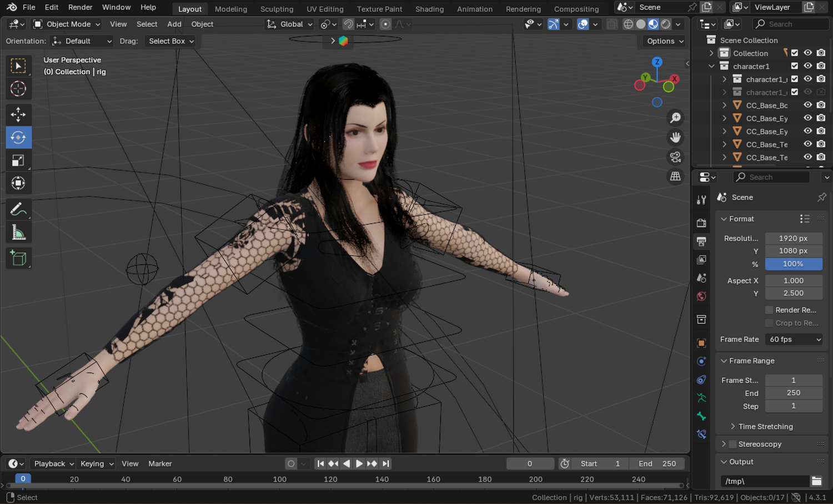Image resolution: width=833 pixels, height=504 pixels.
Task: Play the animation forward
Action: pos(359,463)
